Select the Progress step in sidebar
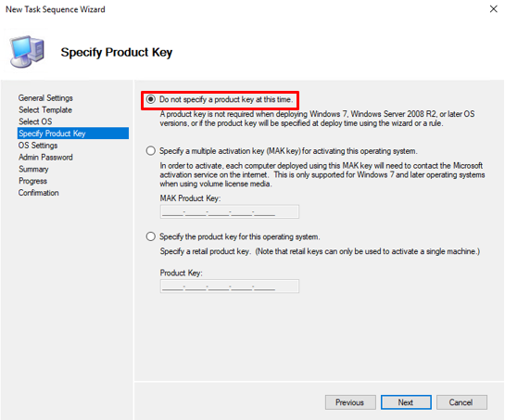The image size is (505, 420). point(32,181)
